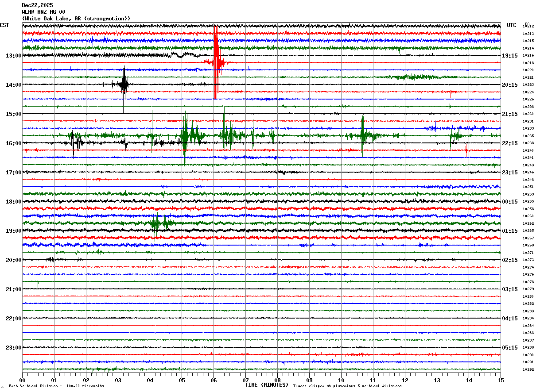
Task: Click the 05:15 UTC time label
Action: point(509,348)
